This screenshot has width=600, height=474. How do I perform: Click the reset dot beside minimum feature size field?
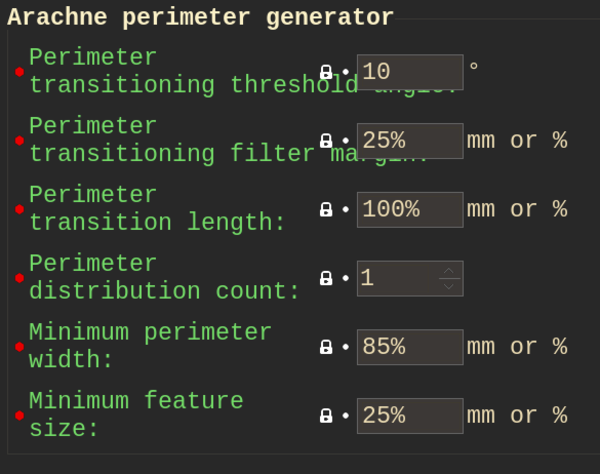coord(346,416)
